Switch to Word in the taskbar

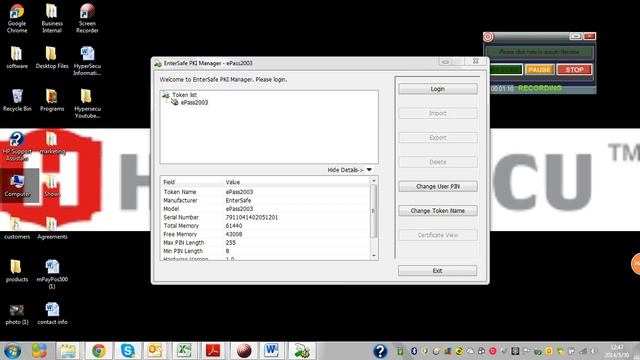(271, 351)
